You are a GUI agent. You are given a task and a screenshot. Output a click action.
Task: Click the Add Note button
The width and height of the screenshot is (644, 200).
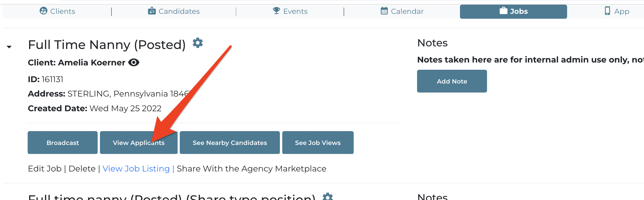pyautogui.click(x=452, y=81)
